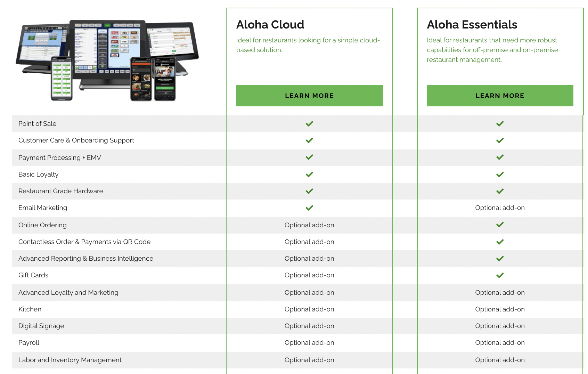Click Aloha Essentials checkmark for Restaurant Grade Hardware

[x=500, y=191]
